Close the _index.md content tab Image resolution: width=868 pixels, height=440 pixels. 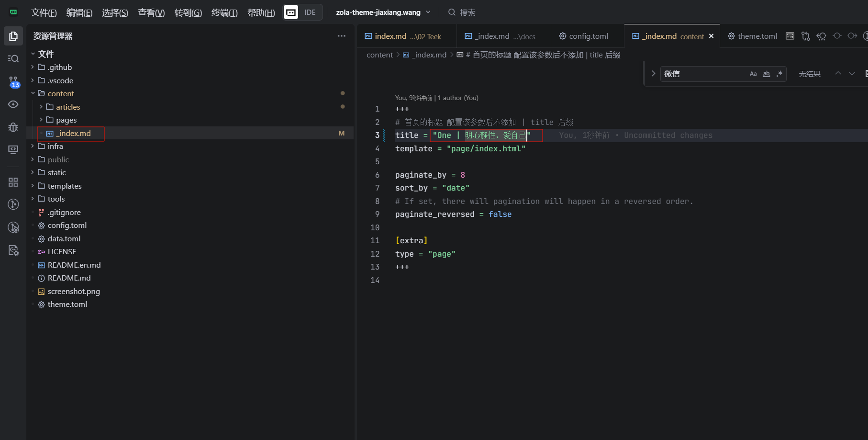pos(711,36)
